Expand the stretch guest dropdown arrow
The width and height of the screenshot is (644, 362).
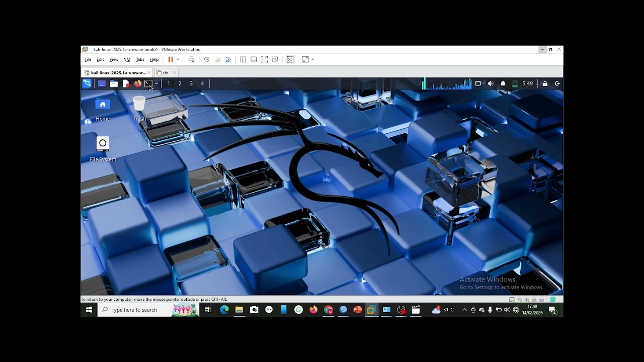click(x=313, y=59)
